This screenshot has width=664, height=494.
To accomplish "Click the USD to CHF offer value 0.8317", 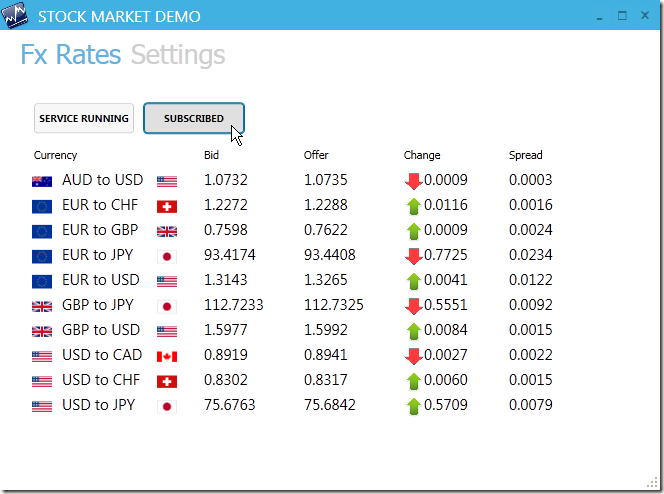I will (x=326, y=381).
